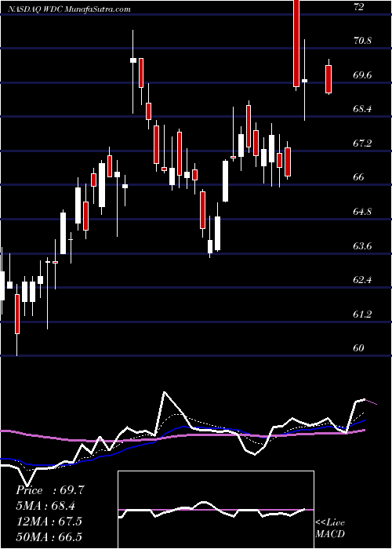Image resolution: width=392 pixels, height=549 pixels.
Task: Select the 66 price axis label
Action: pos(359,177)
